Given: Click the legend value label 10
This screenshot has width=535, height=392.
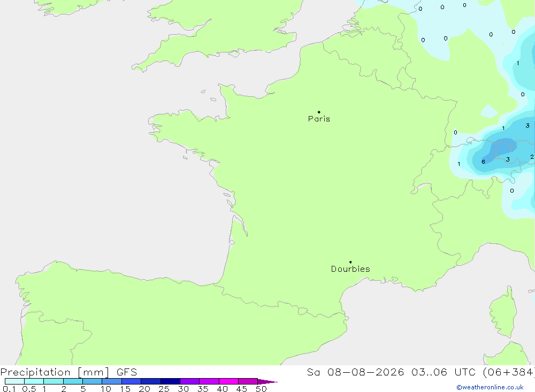Looking at the screenshot, I should click(x=106, y=389).
